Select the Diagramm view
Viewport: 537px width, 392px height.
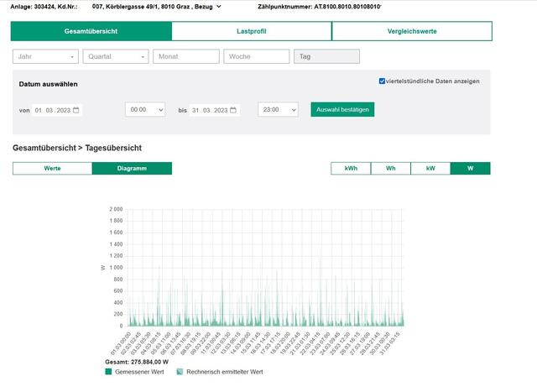click(132, 168)
